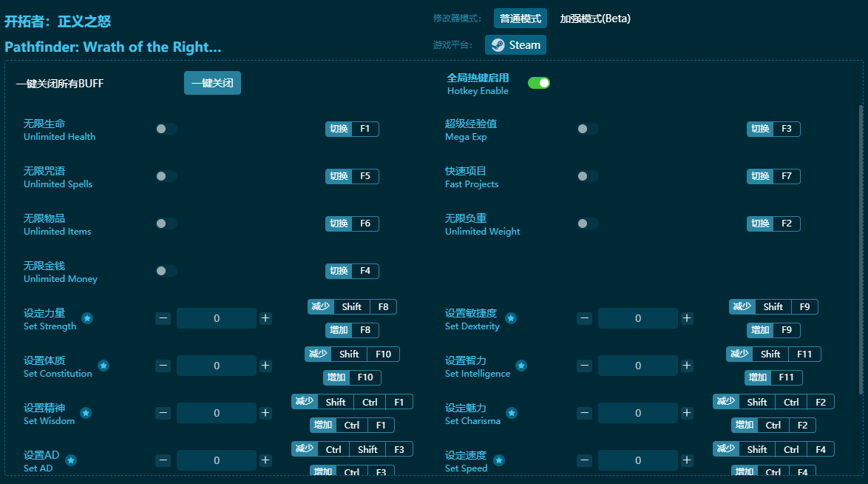
Task: Select 普通模式 normal mode tab
Action: (x=521, y=19)
